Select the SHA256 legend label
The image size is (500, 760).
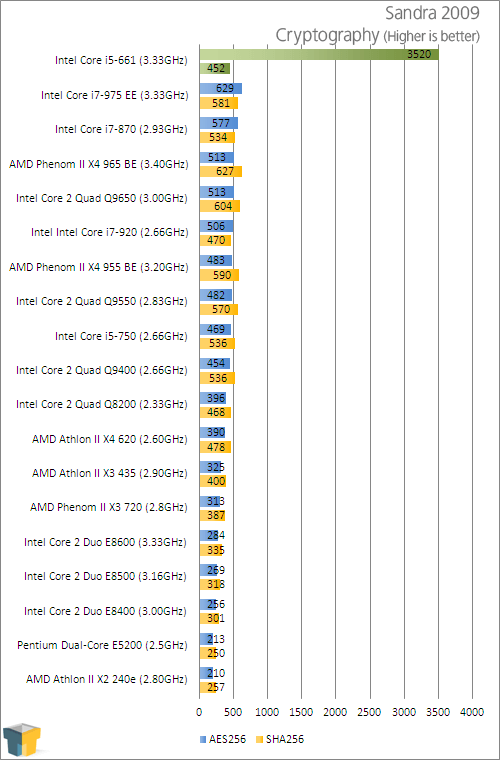pyautogui.click(x=284, y=739)
